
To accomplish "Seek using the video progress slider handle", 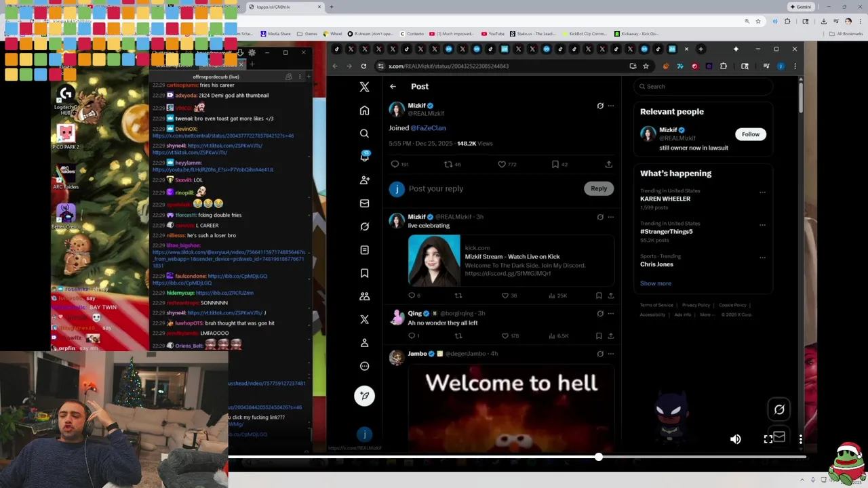I will [598, 457].
